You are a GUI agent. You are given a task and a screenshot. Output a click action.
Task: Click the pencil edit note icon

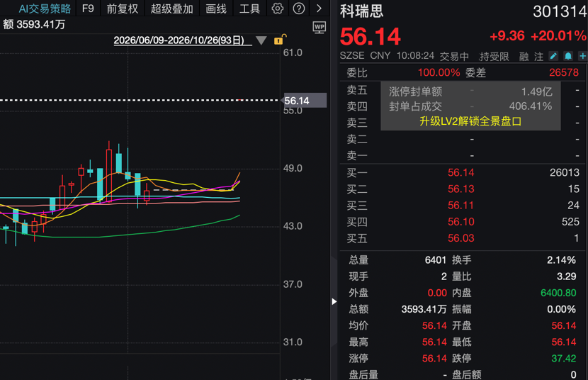[553, 56]
